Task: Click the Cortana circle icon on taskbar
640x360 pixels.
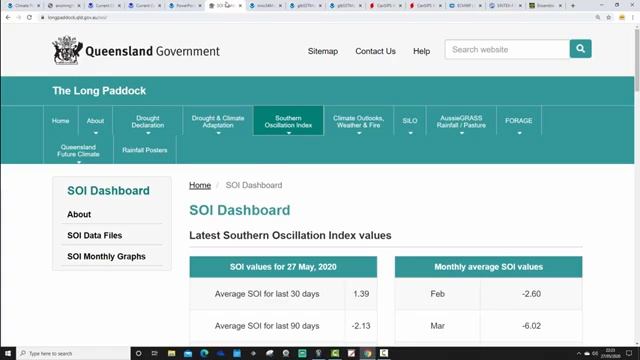Action: pos(138,353)
